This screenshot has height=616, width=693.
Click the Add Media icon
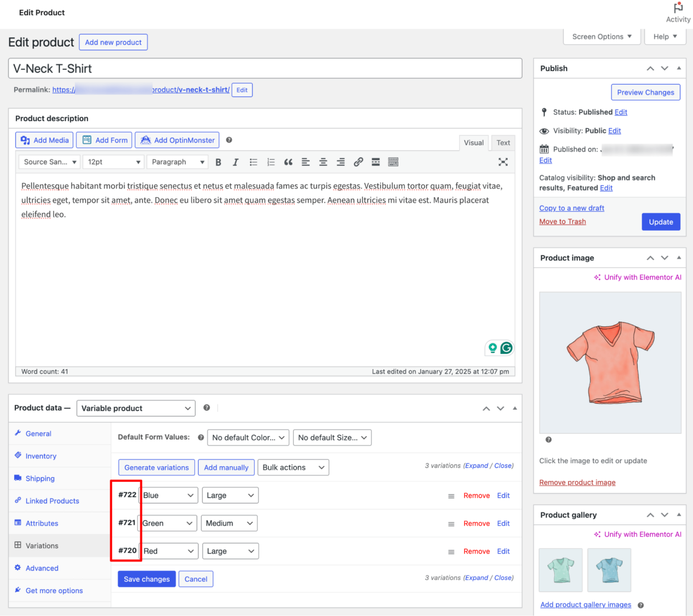pos(25,140)
